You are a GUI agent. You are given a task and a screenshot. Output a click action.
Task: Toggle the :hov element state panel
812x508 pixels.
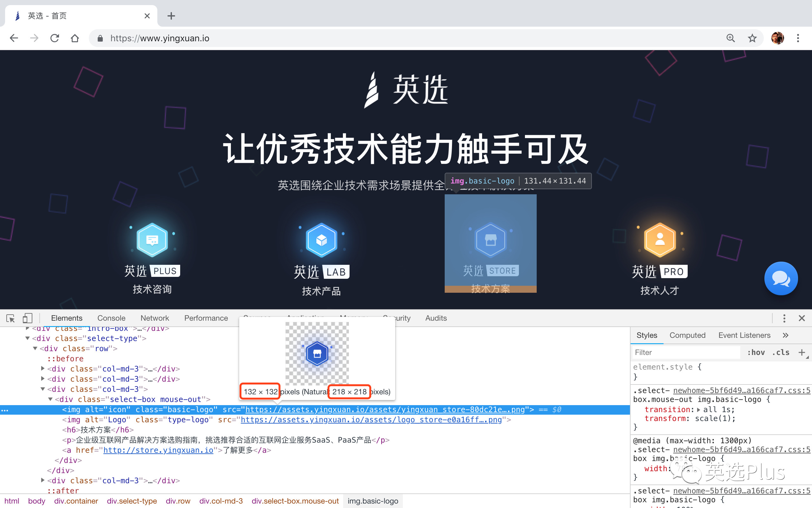(x=756, y=352)
